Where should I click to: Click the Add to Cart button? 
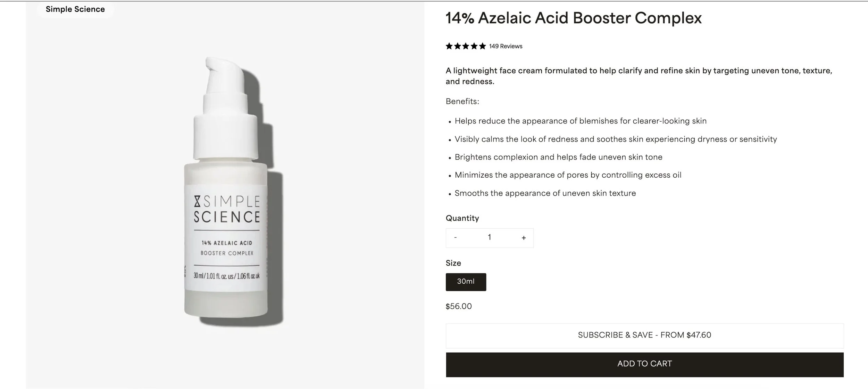tap(645, 365)
